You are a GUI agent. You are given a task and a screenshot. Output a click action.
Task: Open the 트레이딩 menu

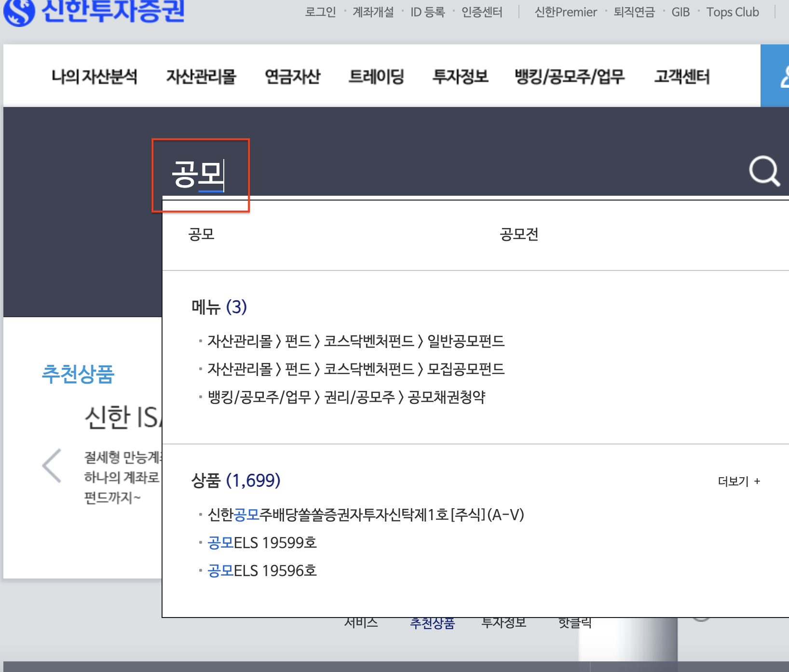376,77
